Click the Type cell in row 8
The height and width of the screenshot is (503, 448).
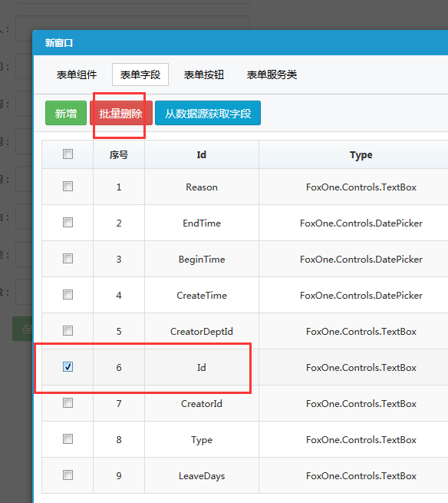click(202, 439)
